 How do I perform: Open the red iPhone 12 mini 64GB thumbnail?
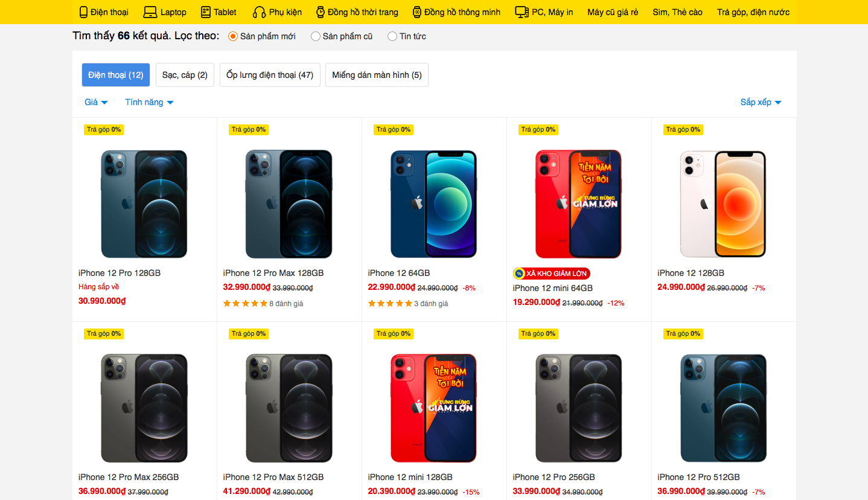[x=578, y=204]
